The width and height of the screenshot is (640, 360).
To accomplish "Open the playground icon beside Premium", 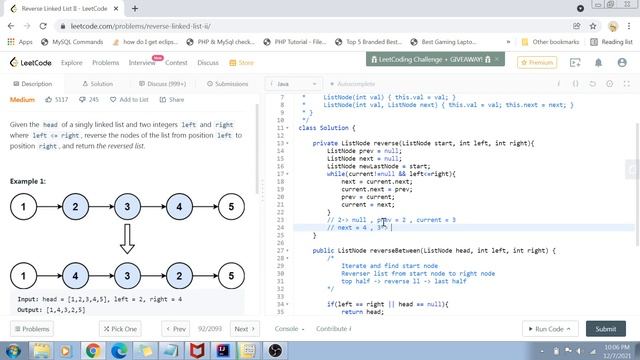I will [575, 62].
